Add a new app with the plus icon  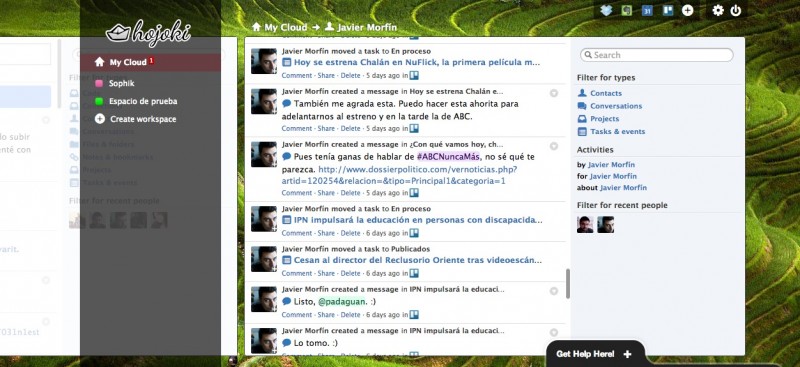[688, 10]
